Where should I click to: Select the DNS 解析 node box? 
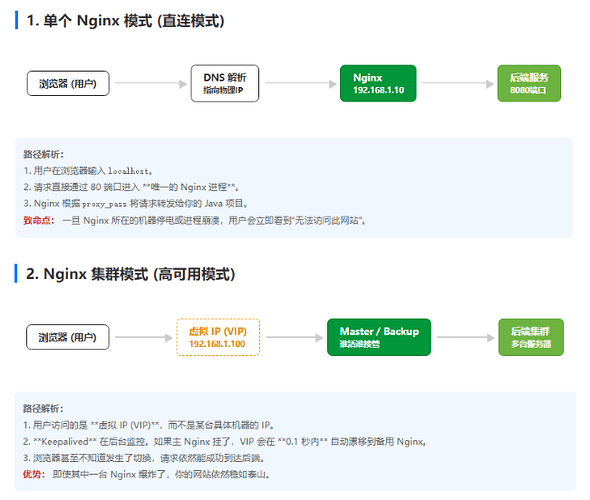(x=225, y=83)
